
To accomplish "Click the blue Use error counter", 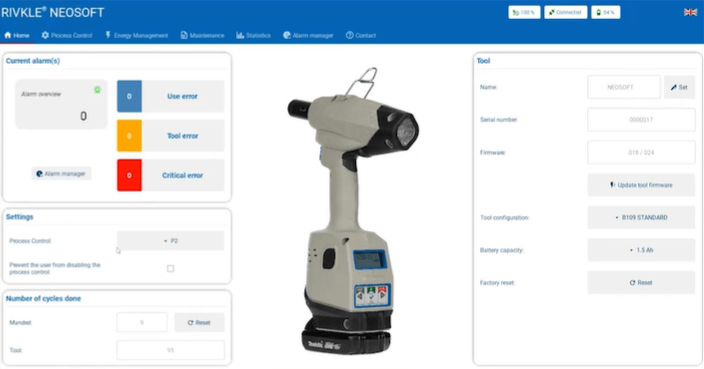I will tap(129, 96).
